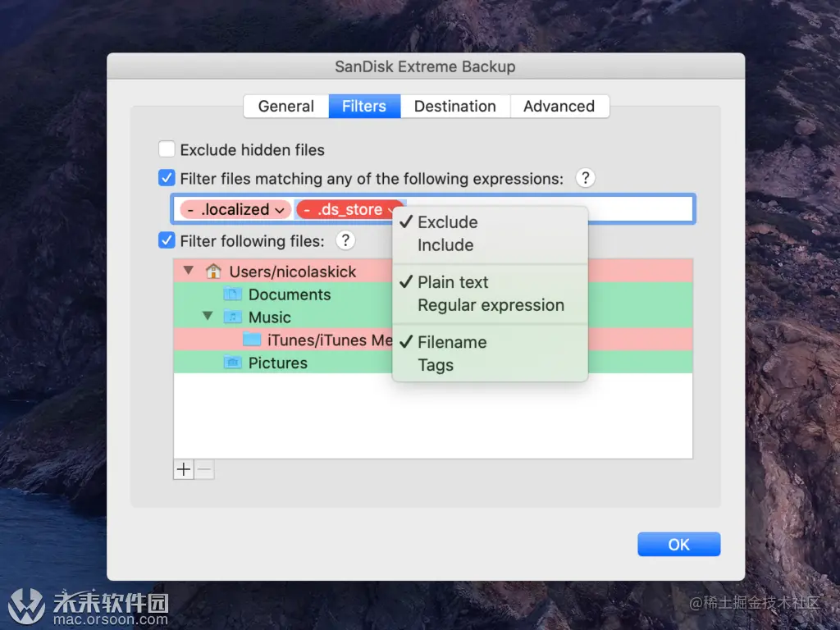Remove file with the minus button
This screenshot has width=840, height=630.
pyautogui.click(x=204, y=470)
